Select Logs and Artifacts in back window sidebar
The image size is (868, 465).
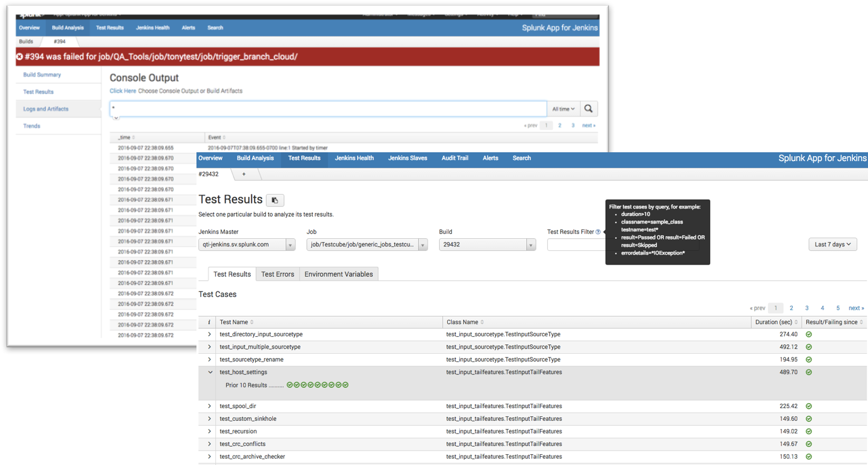(45, 109)
